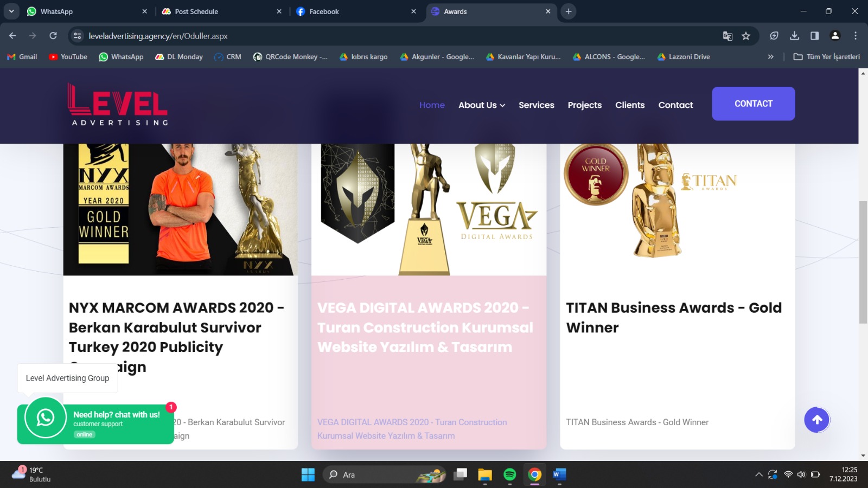The width and height of the screenshot is (868, 488).
Task: Bookmark this page with the star
Action: (x=746, y=36)
